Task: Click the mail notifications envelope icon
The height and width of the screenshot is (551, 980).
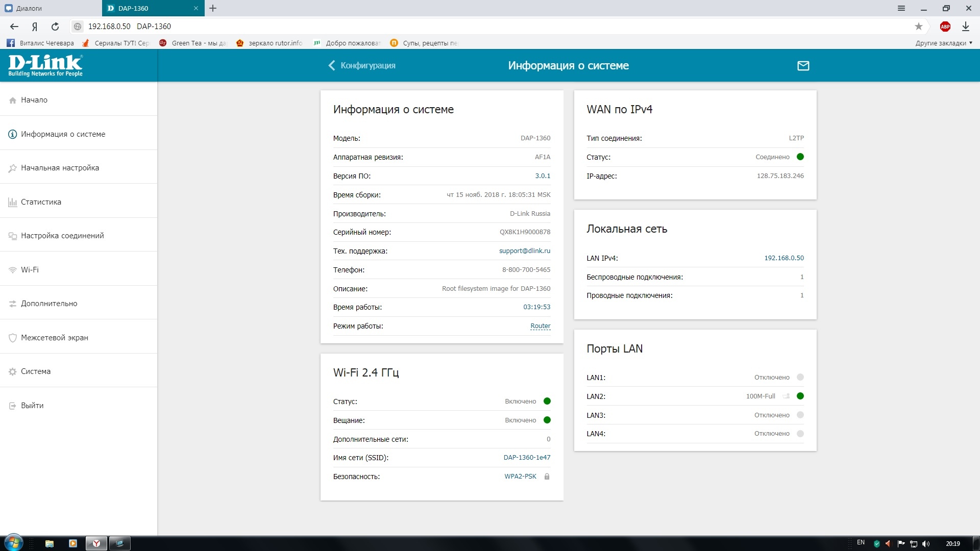Action: point(803,66)
